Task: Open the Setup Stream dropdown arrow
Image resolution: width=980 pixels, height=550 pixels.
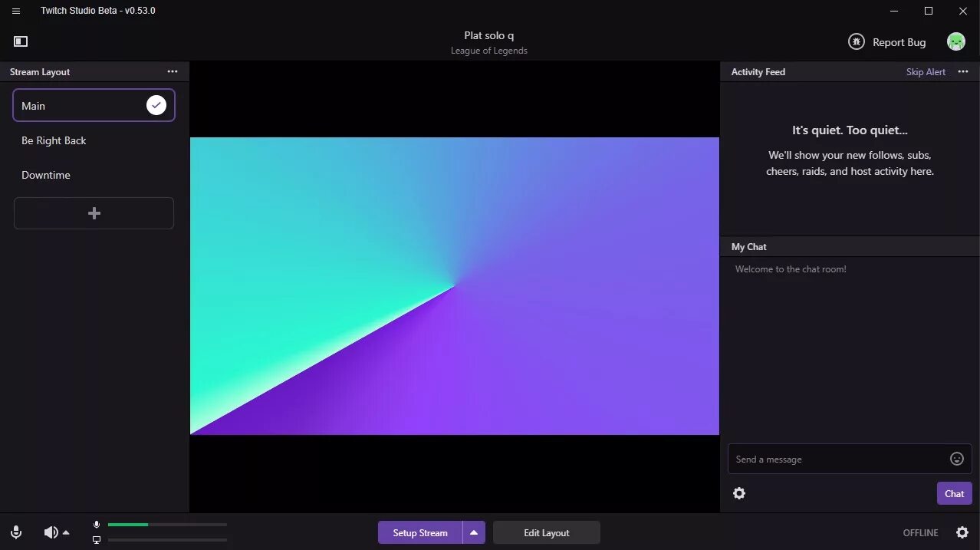Action: point(473,532)
